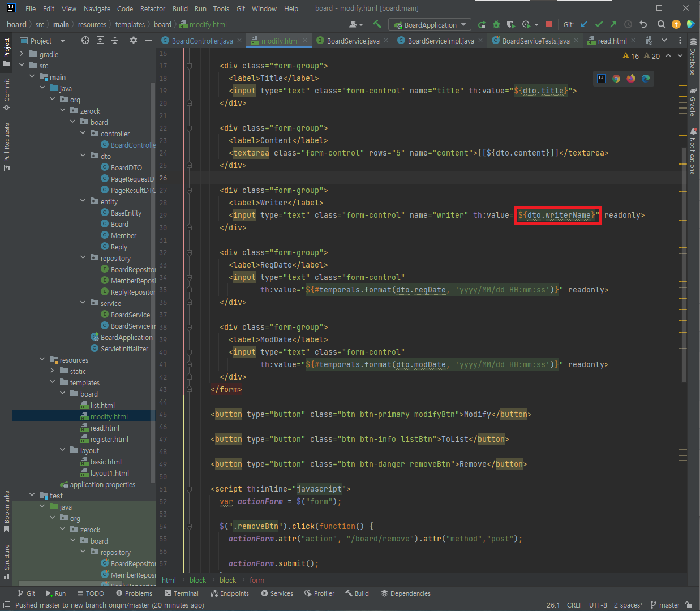Switch to the BoardServiceTests.java tab

(x=536, y=41)
